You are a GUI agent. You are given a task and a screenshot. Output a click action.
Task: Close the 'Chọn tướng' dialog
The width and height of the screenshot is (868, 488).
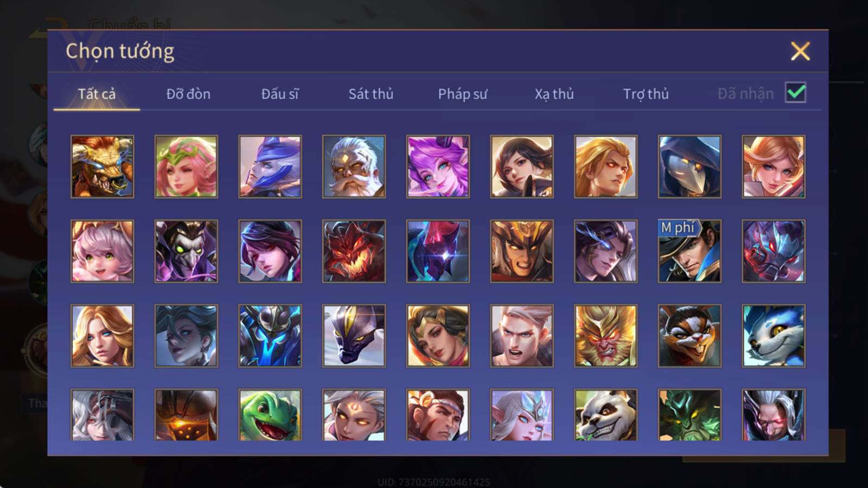click(x=800, y=52)
